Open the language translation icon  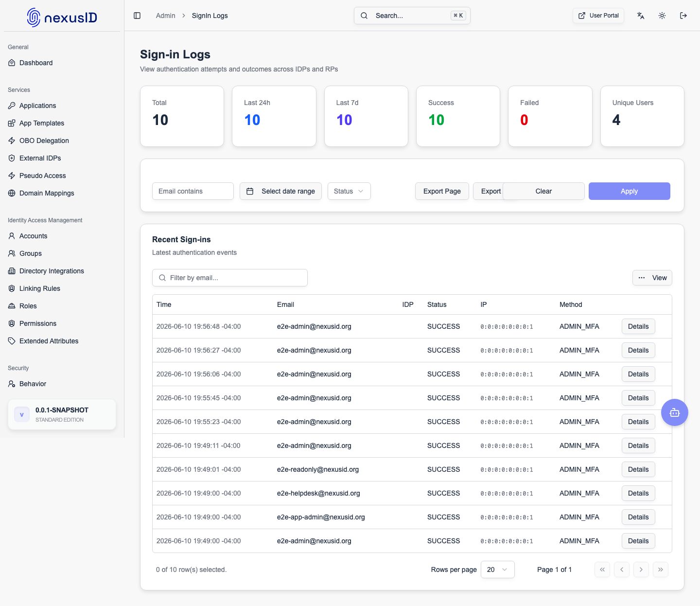[x=641, y=16]
